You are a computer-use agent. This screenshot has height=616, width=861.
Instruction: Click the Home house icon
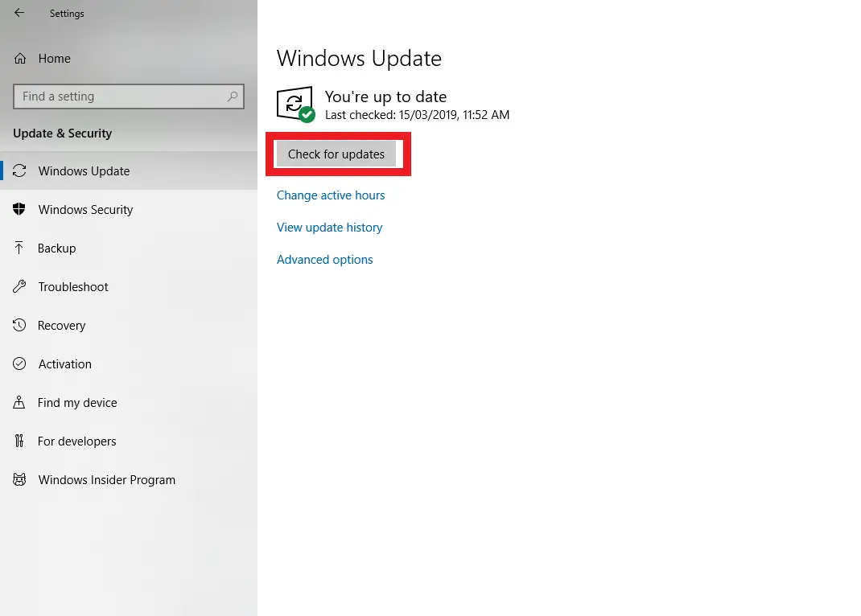(x=20, y=58)
